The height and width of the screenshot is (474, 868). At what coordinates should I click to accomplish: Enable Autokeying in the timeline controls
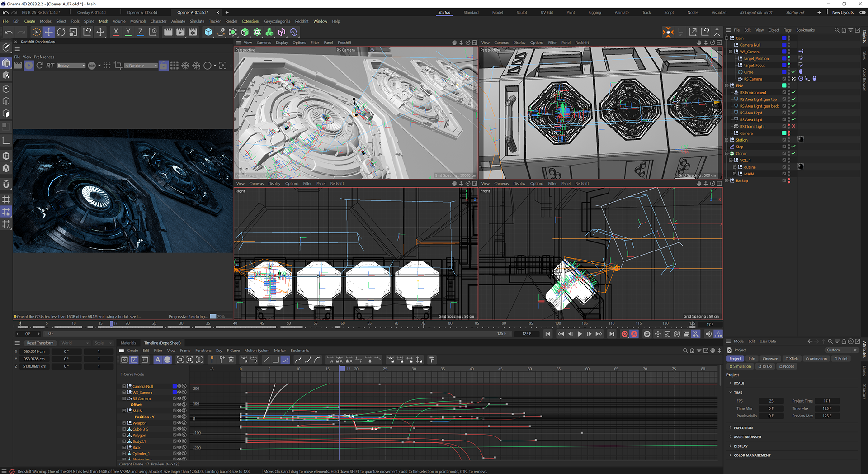(634, 334)
